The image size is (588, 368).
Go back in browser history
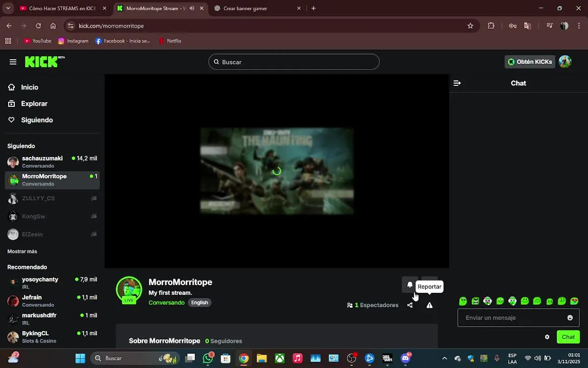click(9, 26)
